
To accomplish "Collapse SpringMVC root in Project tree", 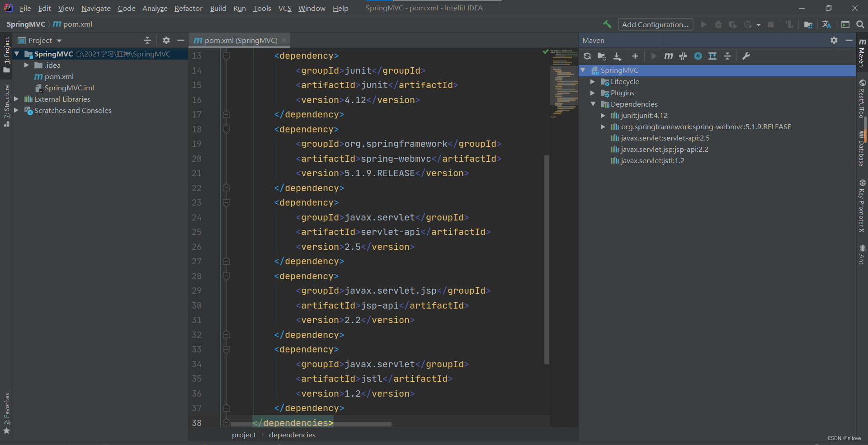I will point(17,54).
